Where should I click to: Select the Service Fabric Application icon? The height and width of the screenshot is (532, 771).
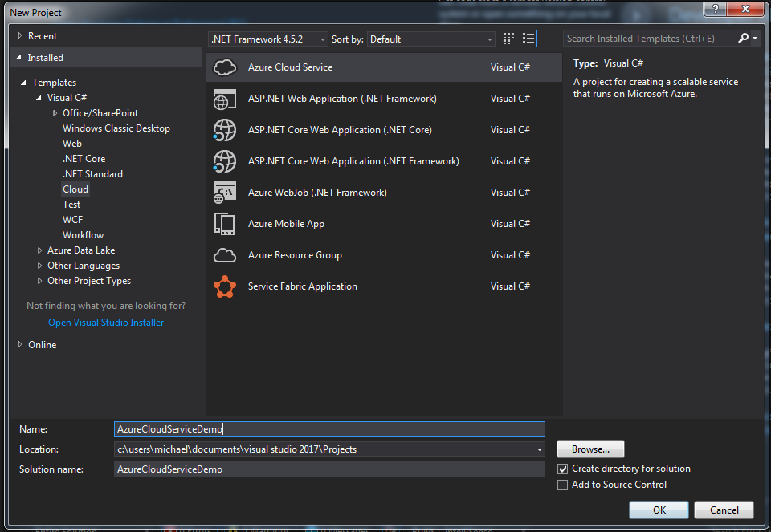pyautogui.click(x=224, y=286)
